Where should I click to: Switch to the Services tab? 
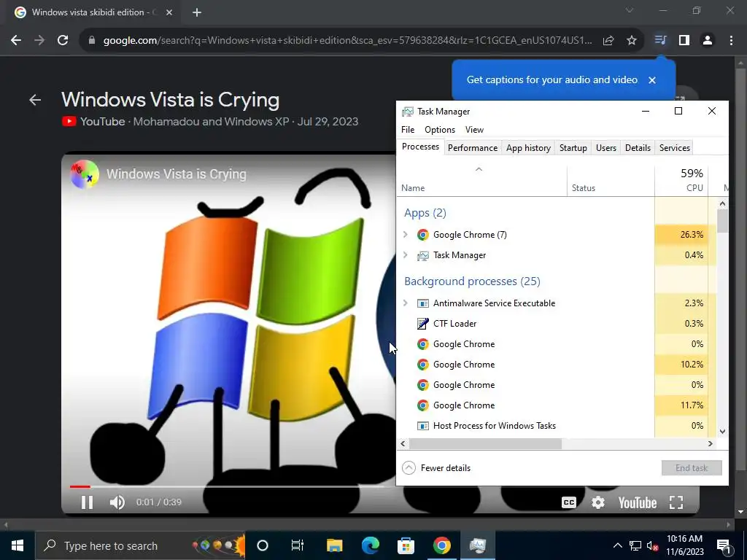point(675,147)
